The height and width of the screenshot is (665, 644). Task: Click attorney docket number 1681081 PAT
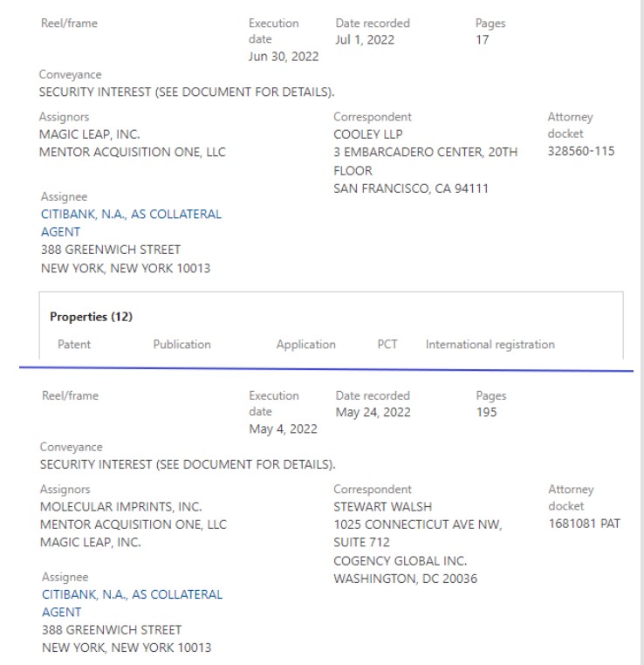pyautogui.click(x=584, y=524)
